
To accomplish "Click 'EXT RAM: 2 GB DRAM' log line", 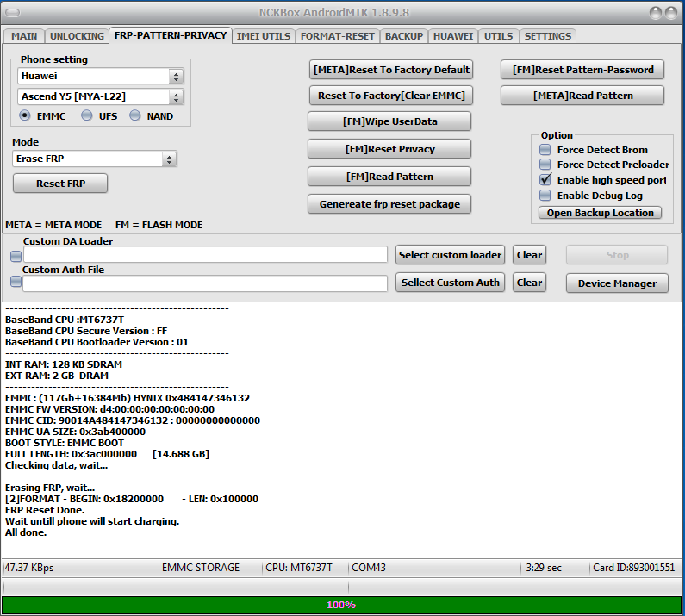I will click(57, 376).
